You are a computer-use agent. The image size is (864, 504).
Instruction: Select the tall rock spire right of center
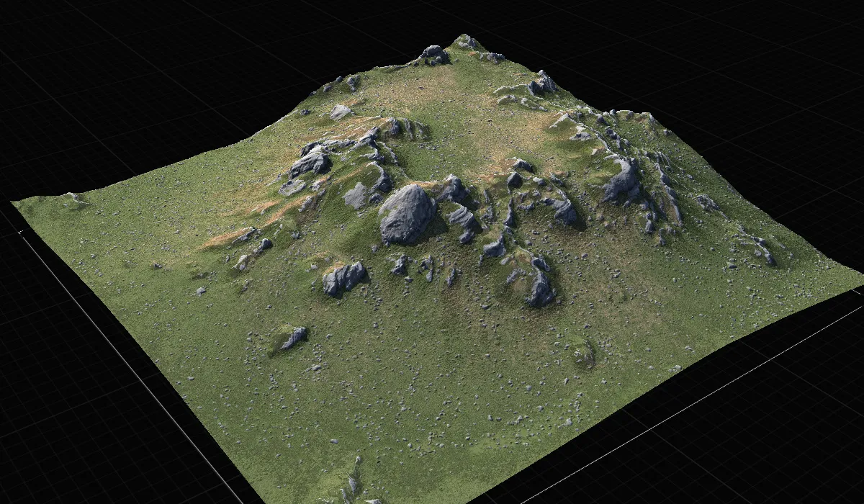click(x=539, y=284)
